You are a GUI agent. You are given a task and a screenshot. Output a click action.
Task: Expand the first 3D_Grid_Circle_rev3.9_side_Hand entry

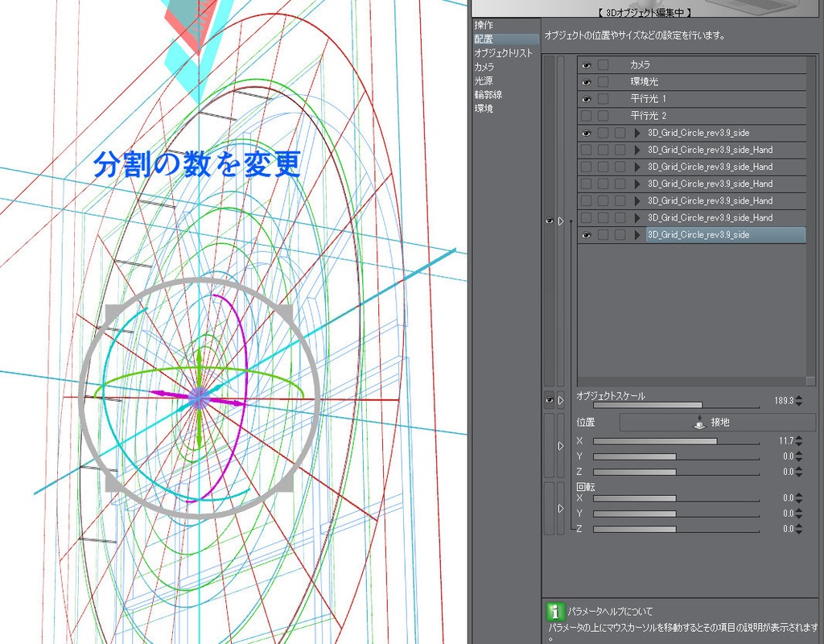tap(637, 150)
